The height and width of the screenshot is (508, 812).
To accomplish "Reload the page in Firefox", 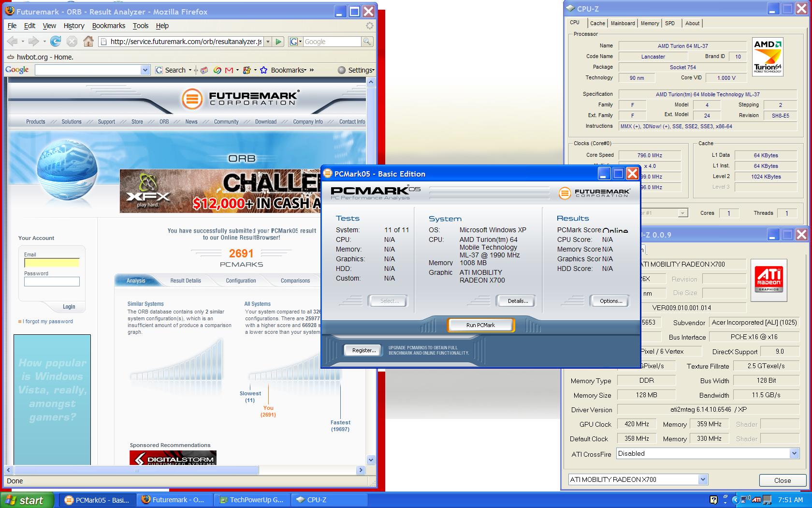I will coord(56,42).
